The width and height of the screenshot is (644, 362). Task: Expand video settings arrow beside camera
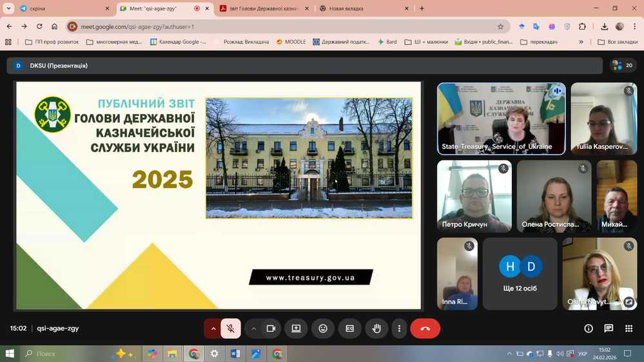[x=253, y=329]
